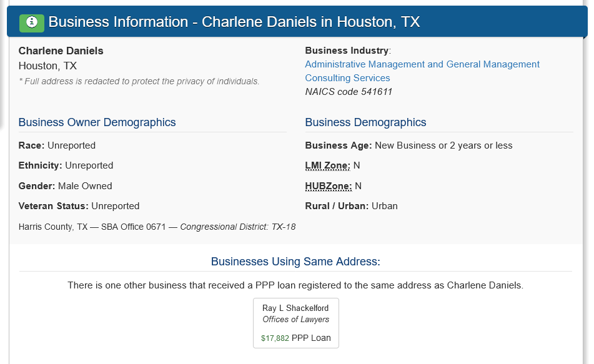The height and width of the screenshot is (364, 594).
Task: Click the Offices of Lawyers label
Action: (x=295, y=319)
